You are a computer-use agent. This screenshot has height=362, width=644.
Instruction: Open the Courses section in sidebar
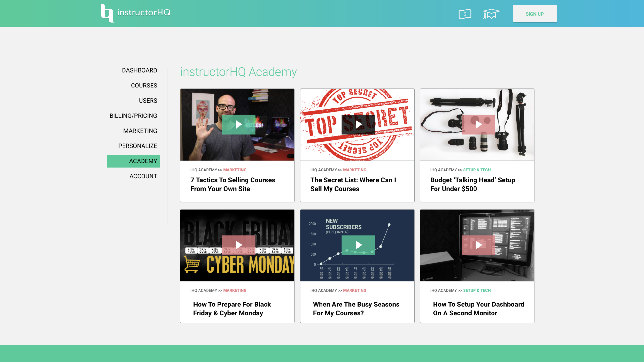(144, 86)
